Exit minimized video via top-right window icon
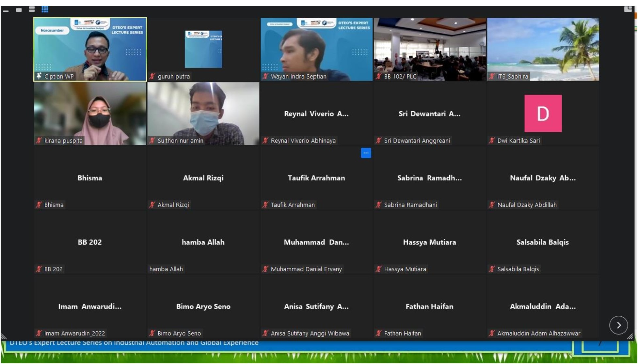638x364 pixels. 628,9
